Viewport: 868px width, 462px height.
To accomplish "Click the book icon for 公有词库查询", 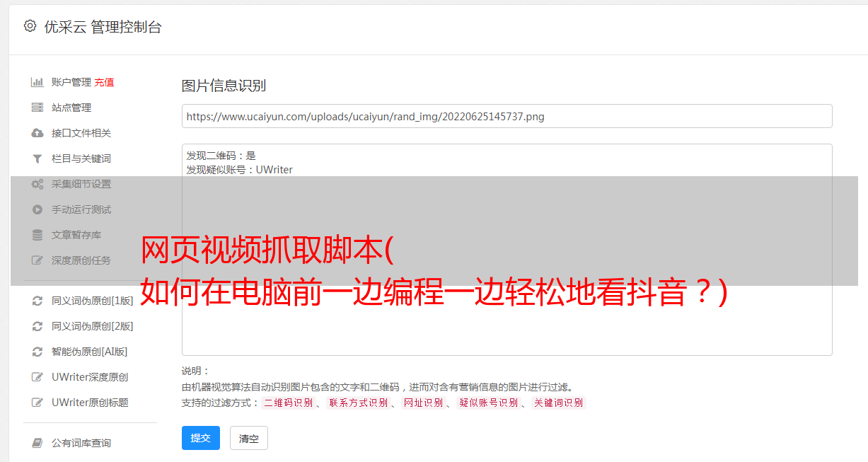I will pyautogui.click(x=37, y=443).
